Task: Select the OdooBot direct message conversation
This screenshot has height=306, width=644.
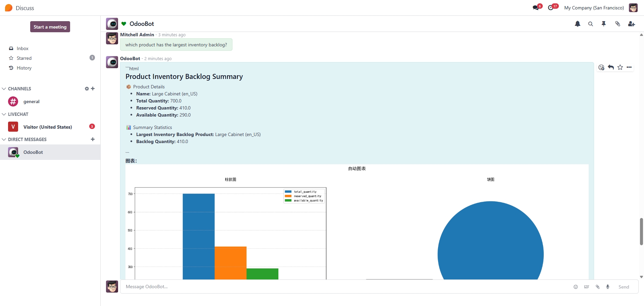Action: 50,152
